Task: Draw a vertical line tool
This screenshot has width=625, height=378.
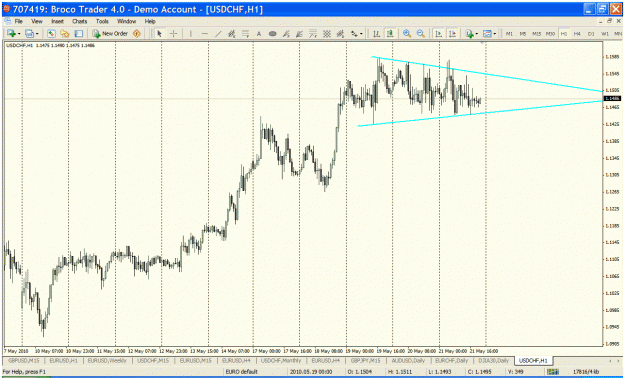Action: pyautogui.click(x=191, y=33)
